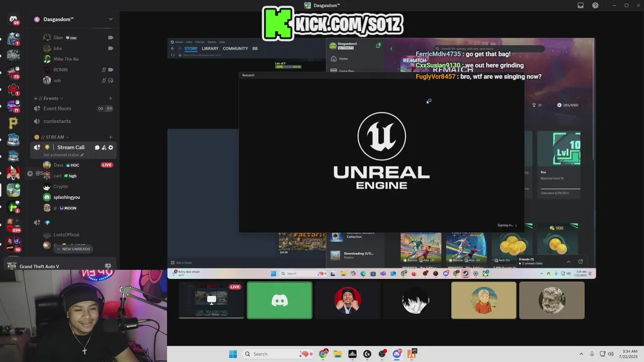The image size is (644, 362).
Task: Open chat for Stream Call channel
Action: [97, 147]
